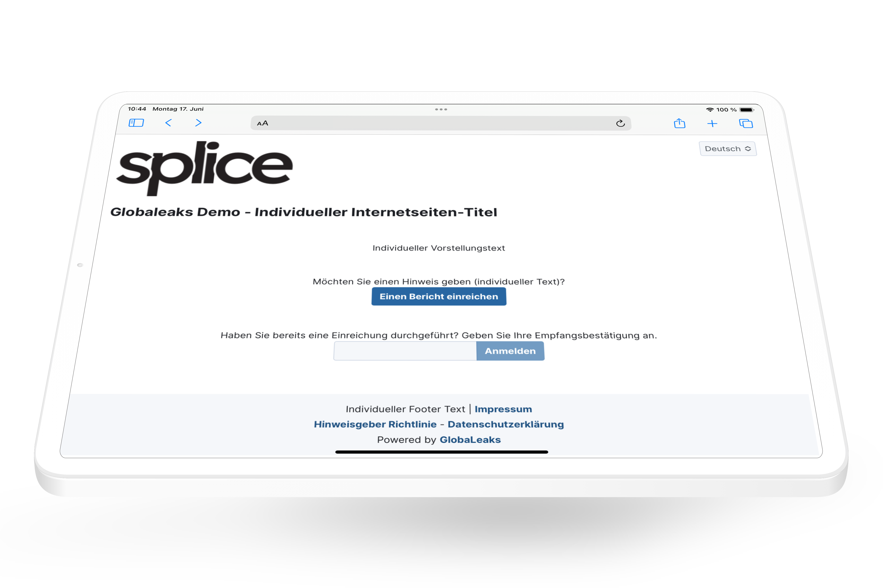Open the Hinweisgeber Richtlinie page

click(376, 424)
